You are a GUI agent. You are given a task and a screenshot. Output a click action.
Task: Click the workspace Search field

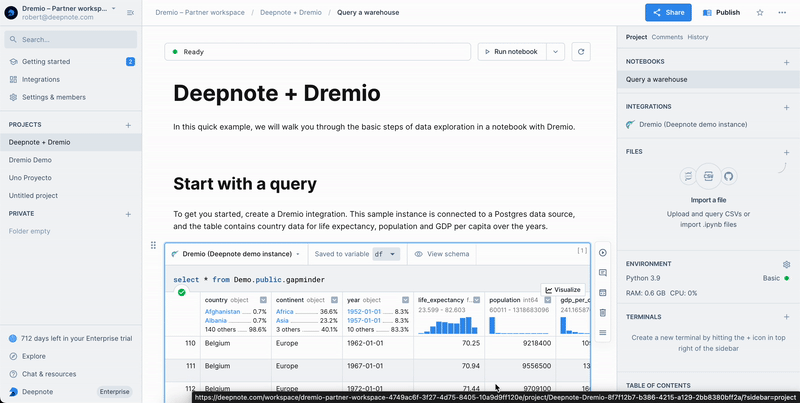click(70, 39)
